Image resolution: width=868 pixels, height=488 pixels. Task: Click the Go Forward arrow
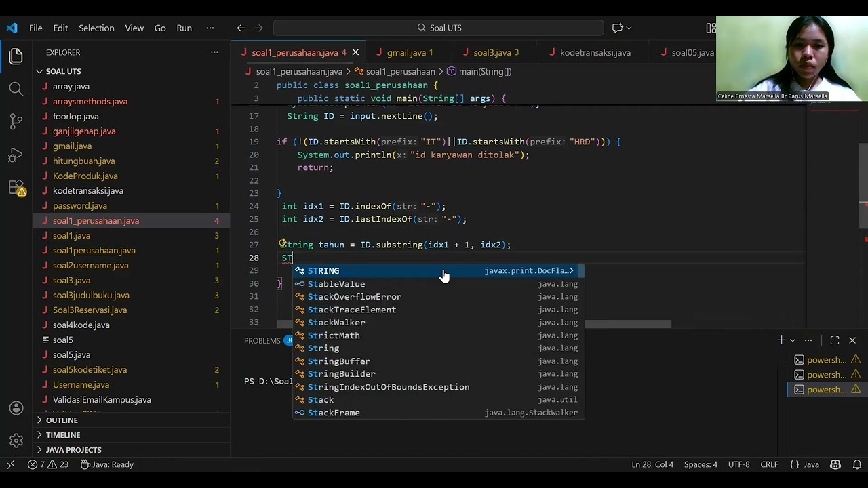[258, 28]
